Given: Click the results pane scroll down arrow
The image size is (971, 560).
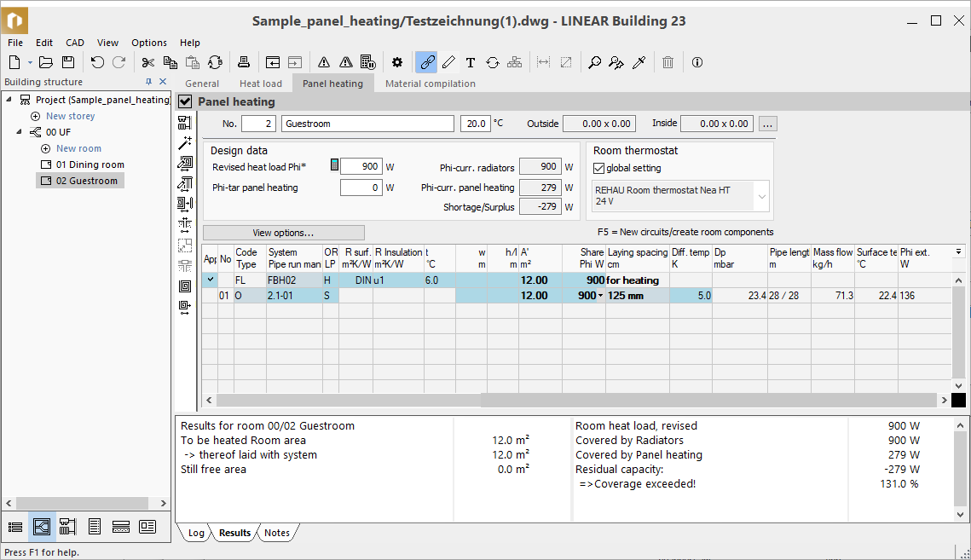Looking at the screenshot, I should 960,514.
